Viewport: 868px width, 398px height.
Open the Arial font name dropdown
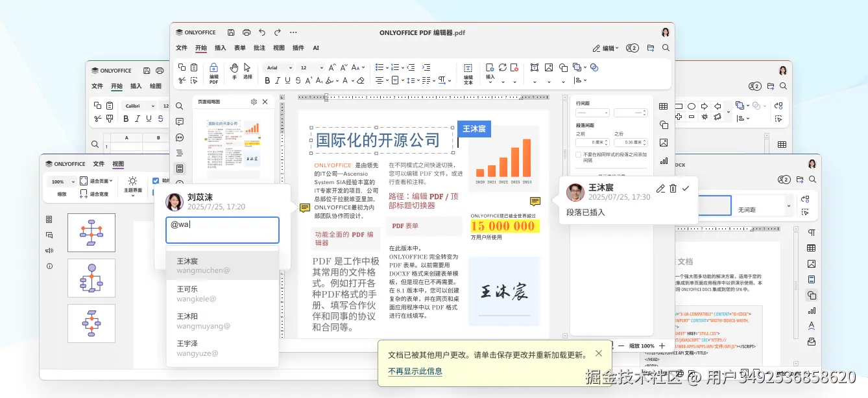pyautogui.click(x=279, y=67)
